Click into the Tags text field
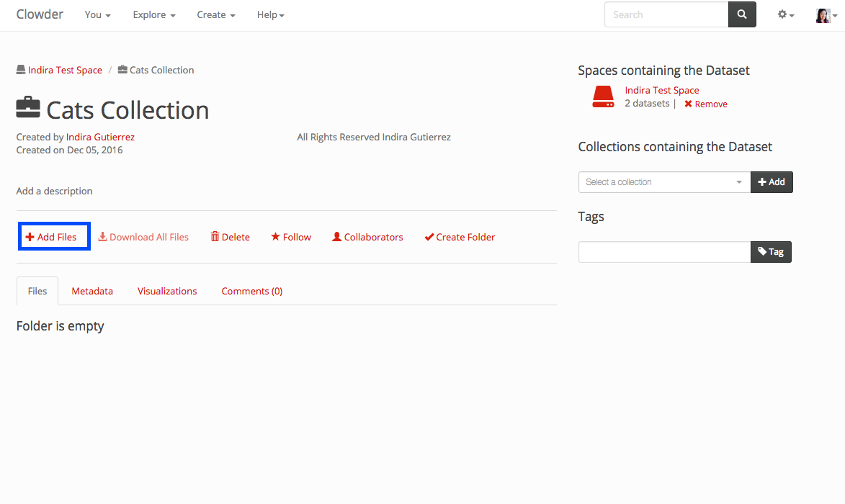Image resolution: width=845 pixels, height=504 pixels. pos(663,252)
